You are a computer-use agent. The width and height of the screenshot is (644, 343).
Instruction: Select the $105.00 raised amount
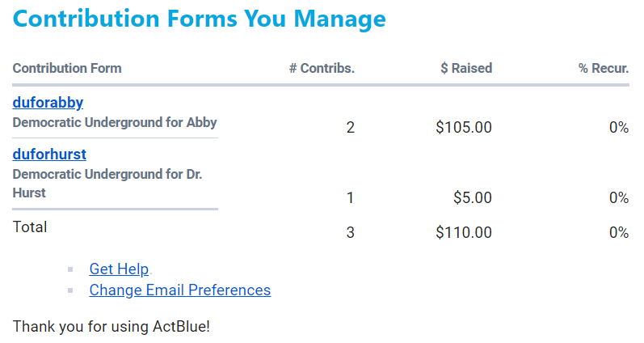[x=463, y=127]
